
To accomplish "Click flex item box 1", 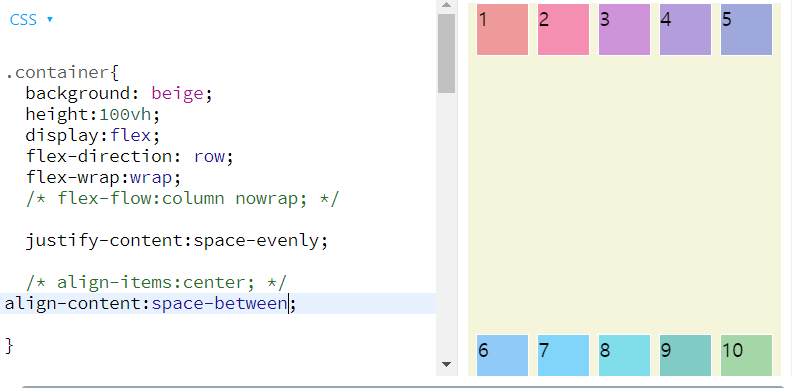I will pos(503,29).
